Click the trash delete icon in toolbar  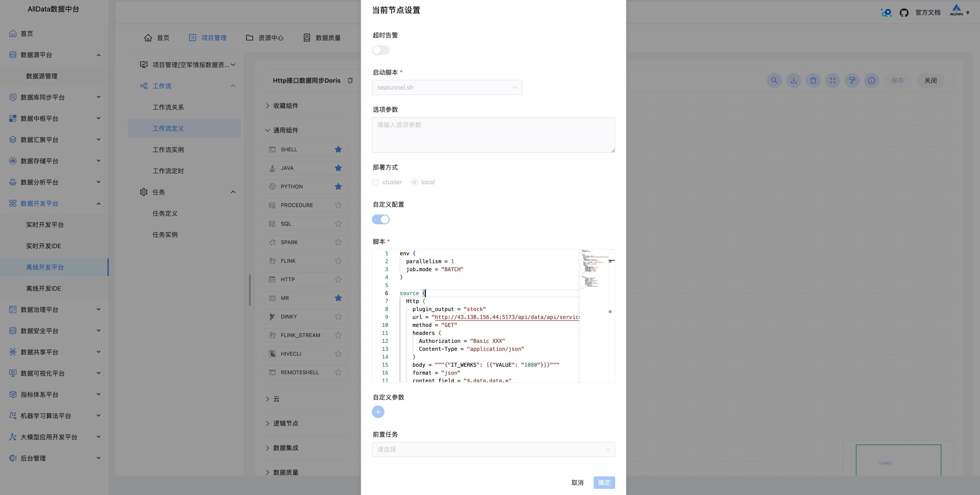(813, 81)
